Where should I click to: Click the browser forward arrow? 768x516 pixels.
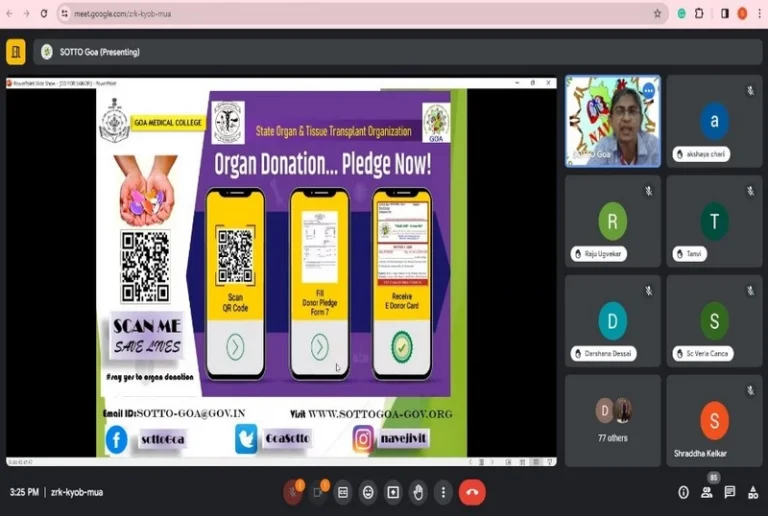click(26, 14)
